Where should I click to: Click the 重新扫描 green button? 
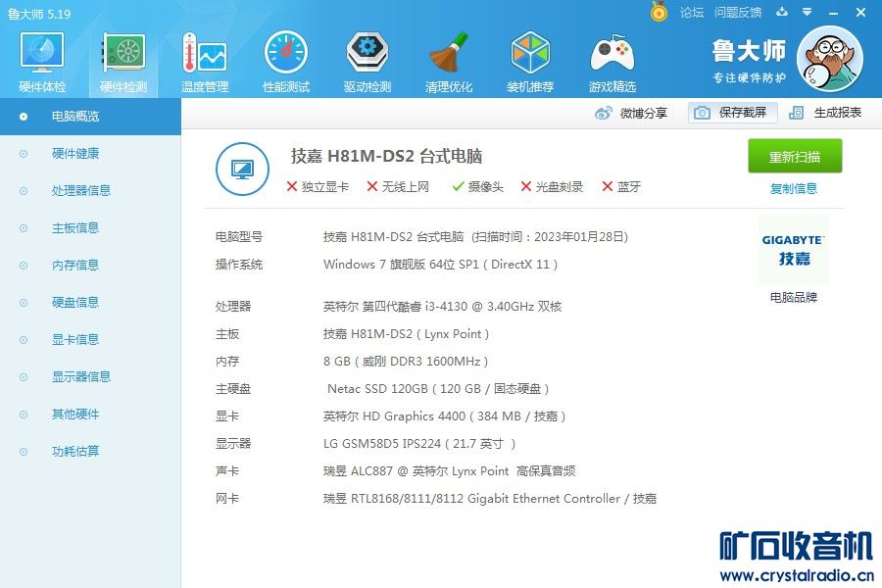tap(794, 157)
